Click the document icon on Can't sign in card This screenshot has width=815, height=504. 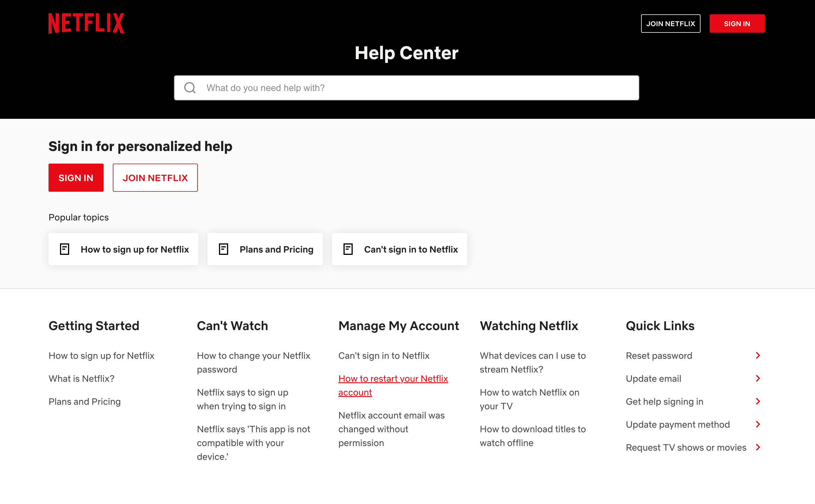click(348, 249)
